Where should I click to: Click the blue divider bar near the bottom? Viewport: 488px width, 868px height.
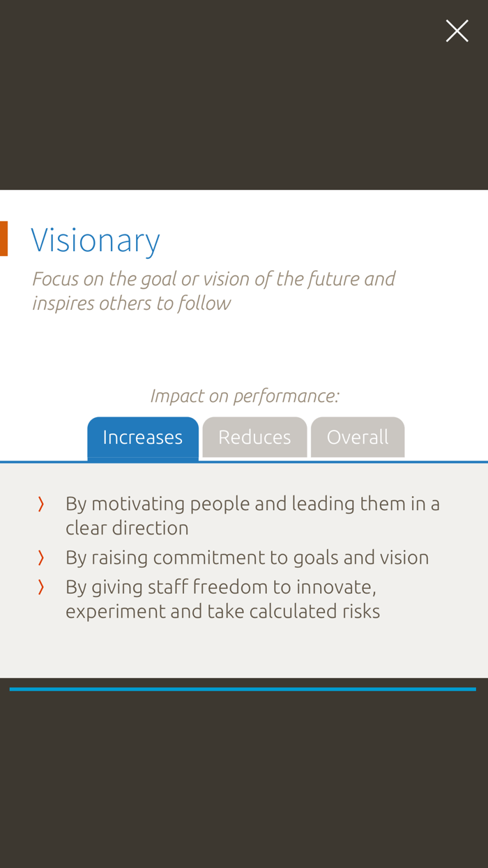[243, 688]
